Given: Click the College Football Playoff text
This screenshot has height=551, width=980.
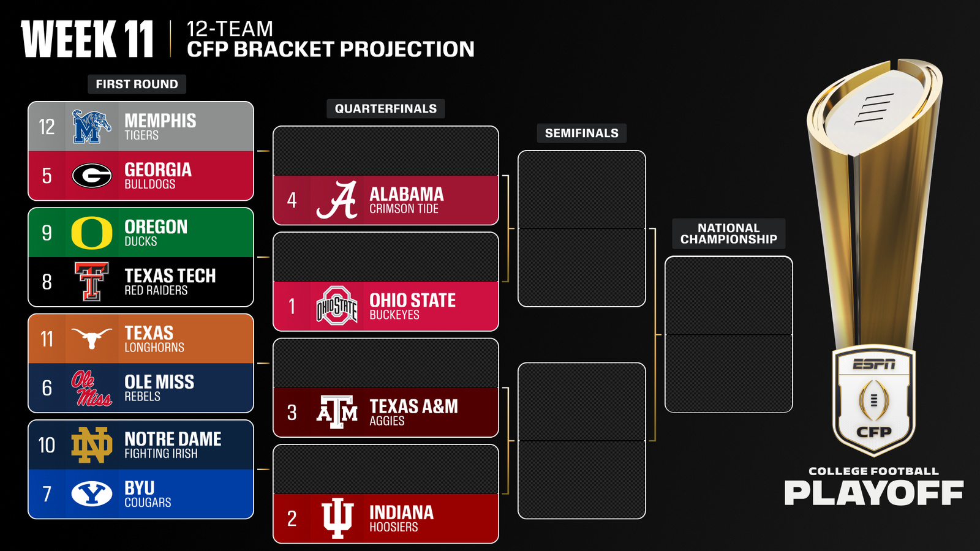Looking at the screenshot, I should 873,487.
